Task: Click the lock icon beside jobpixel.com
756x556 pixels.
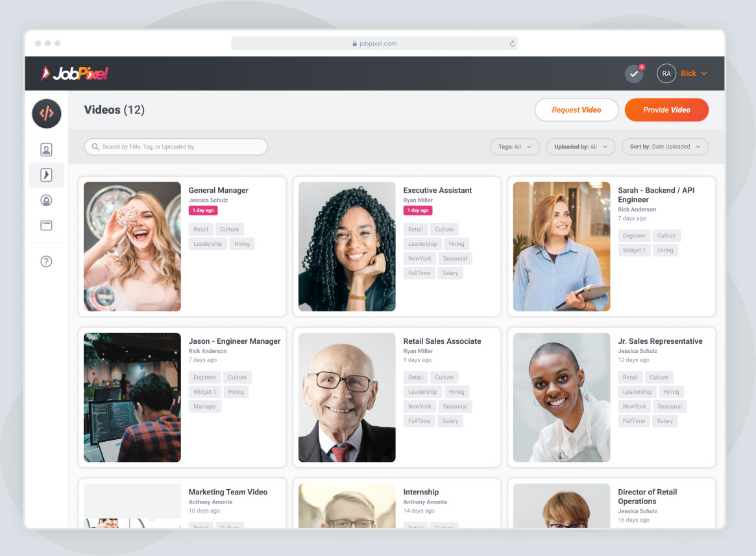Action: coord(355,43)
